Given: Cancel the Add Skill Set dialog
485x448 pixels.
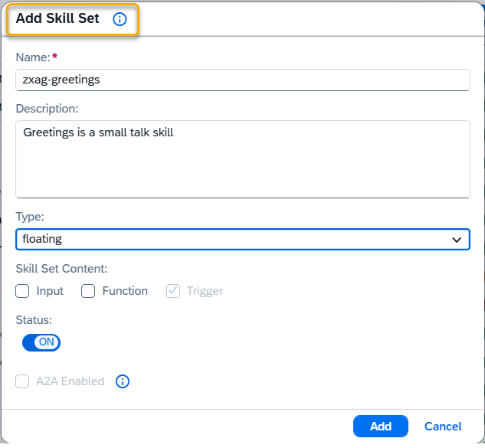Looking at the screenshot, I should click(x=443, y=427).
